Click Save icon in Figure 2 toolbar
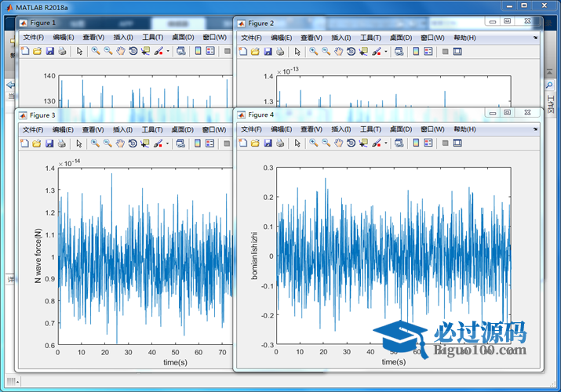This screenshot has height=392, width=561. pos(268,52)
